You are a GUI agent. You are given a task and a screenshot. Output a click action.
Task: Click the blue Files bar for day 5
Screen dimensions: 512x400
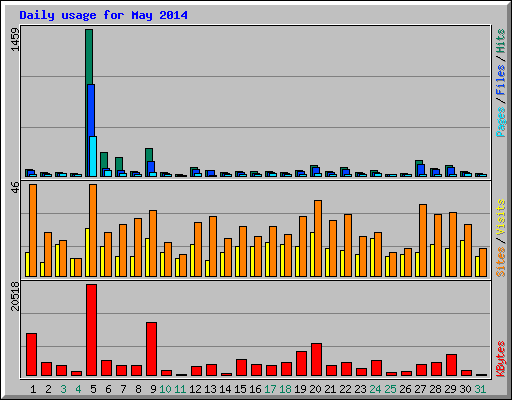pos(92,110)
